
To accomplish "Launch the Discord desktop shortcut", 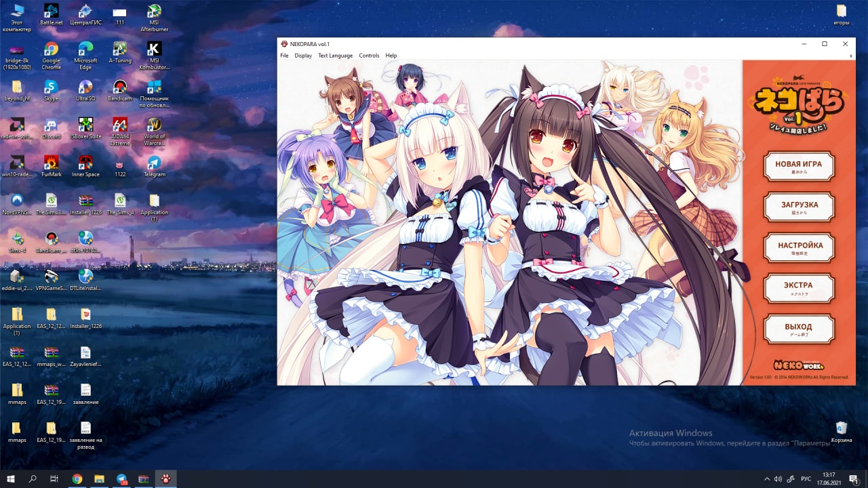I will coord(51,129).
